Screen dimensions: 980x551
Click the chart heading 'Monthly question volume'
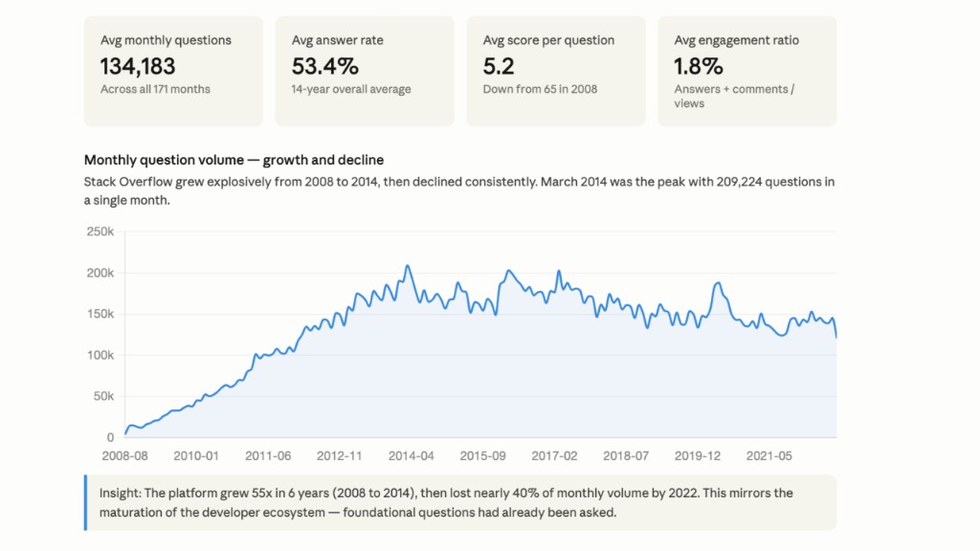[x=164, y=160]
